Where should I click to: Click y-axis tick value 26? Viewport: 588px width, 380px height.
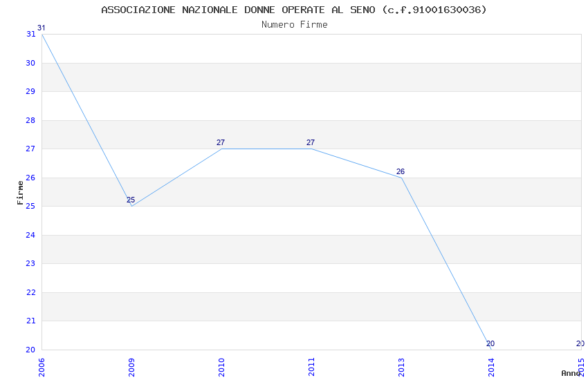(30, 178)
